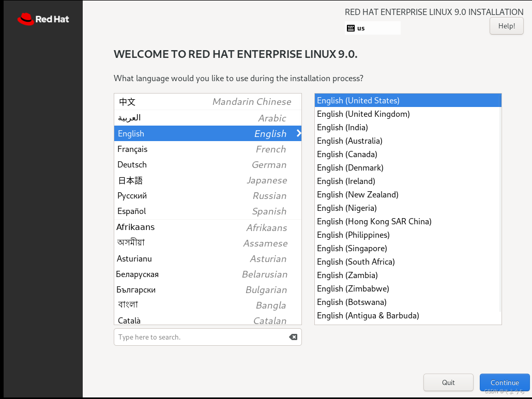Pick Español (Spanish) language
This screenshot has width=532, height=399.
pyautogui.click(x=208, y=211)
